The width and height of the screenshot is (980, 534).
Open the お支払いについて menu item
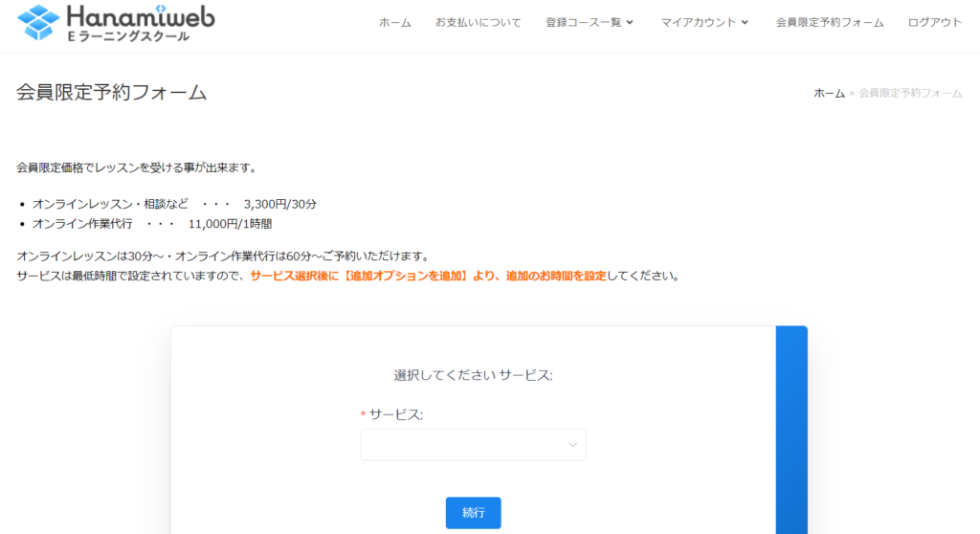click(478, 23)
